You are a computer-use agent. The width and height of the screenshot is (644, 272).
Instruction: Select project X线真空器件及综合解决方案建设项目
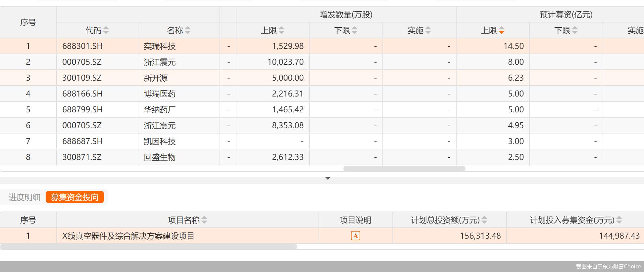(x=128, y=236)
